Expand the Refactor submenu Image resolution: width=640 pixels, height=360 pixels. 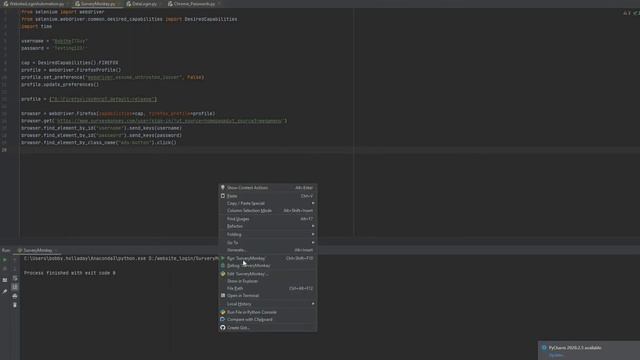(267, 226)
